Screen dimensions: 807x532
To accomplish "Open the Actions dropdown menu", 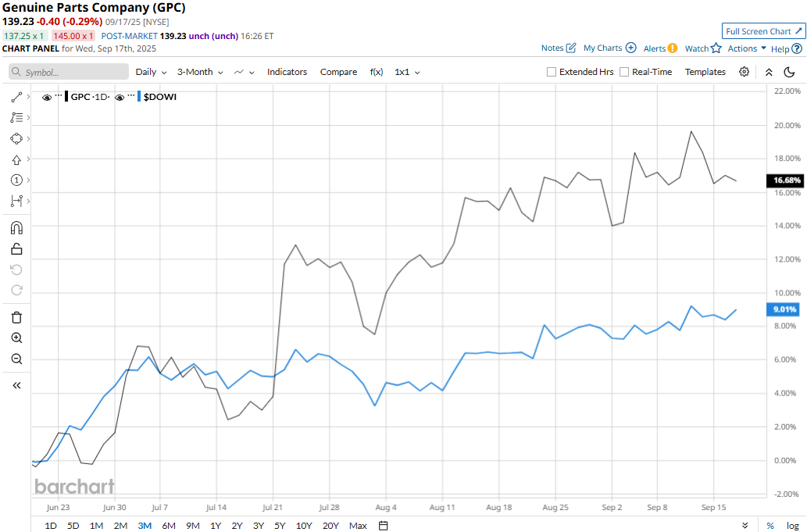I will pos(747,48).
